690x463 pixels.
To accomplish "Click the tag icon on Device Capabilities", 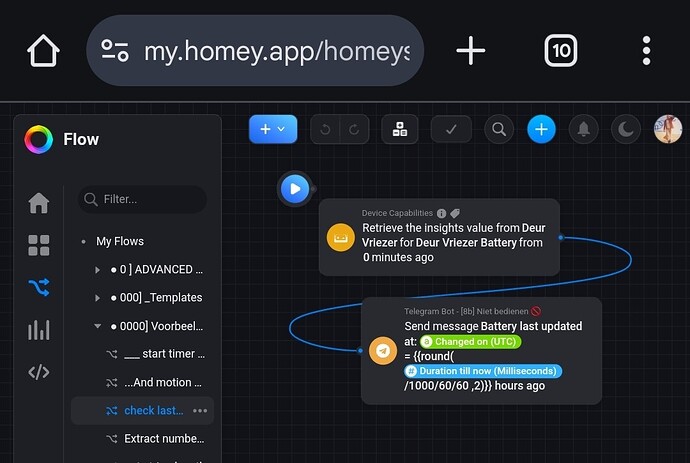I will [x=455, y=213].
